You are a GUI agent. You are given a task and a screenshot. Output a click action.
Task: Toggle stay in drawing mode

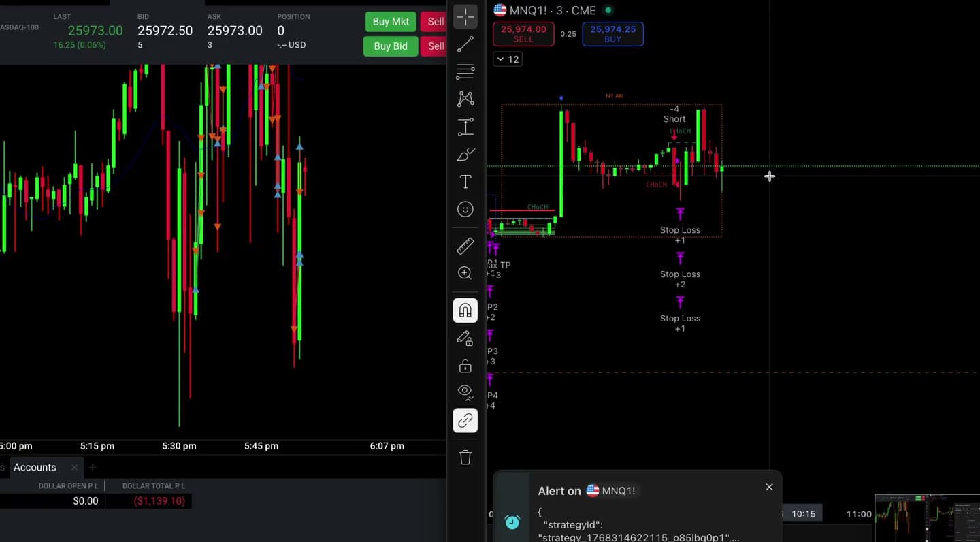(x=465, y=338)
